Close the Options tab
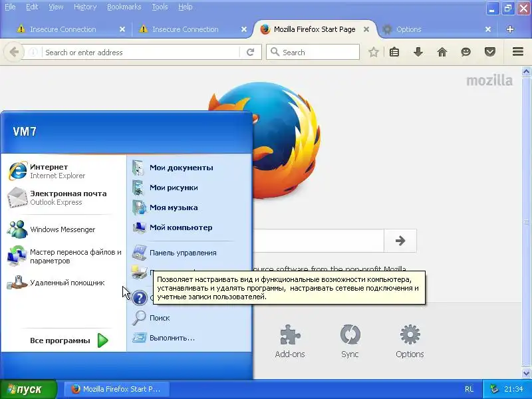Screen dimensions: 532x399 [488, 29]
